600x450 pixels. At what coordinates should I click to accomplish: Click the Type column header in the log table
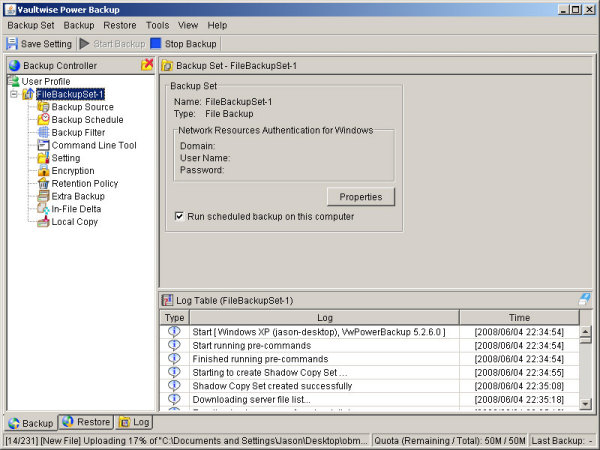(174, 318)
